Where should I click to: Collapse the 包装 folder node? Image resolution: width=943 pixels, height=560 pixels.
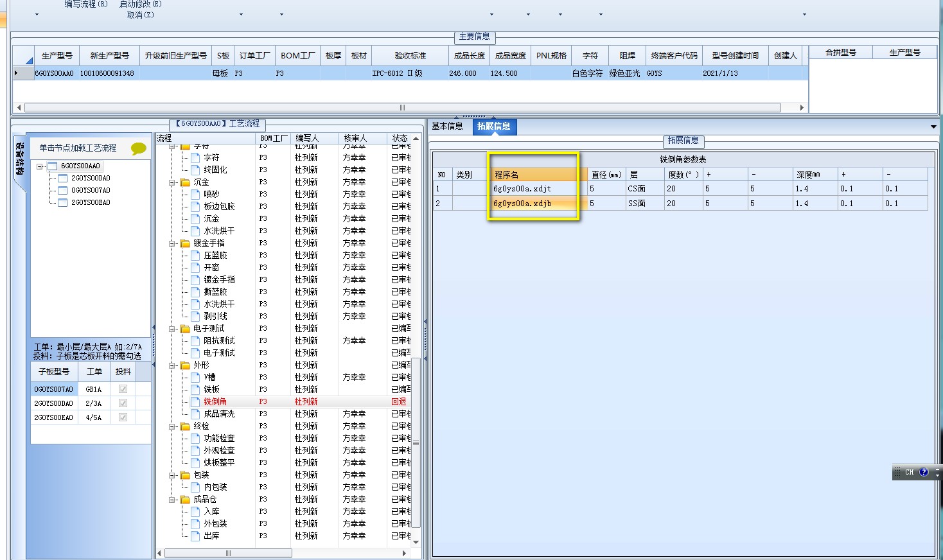tap(172, 476)
